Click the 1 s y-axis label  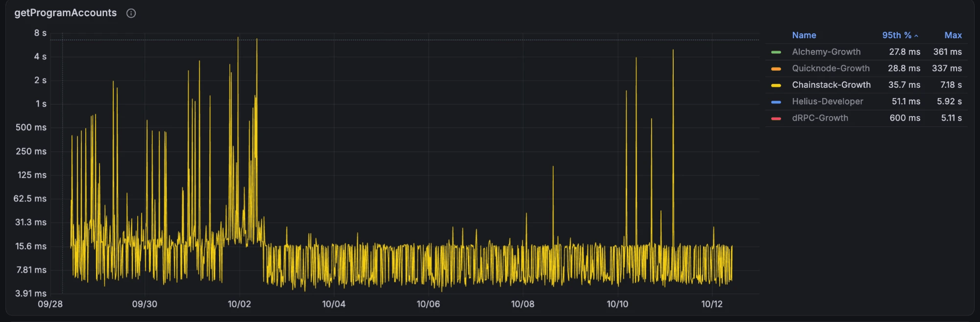point(41,104)
